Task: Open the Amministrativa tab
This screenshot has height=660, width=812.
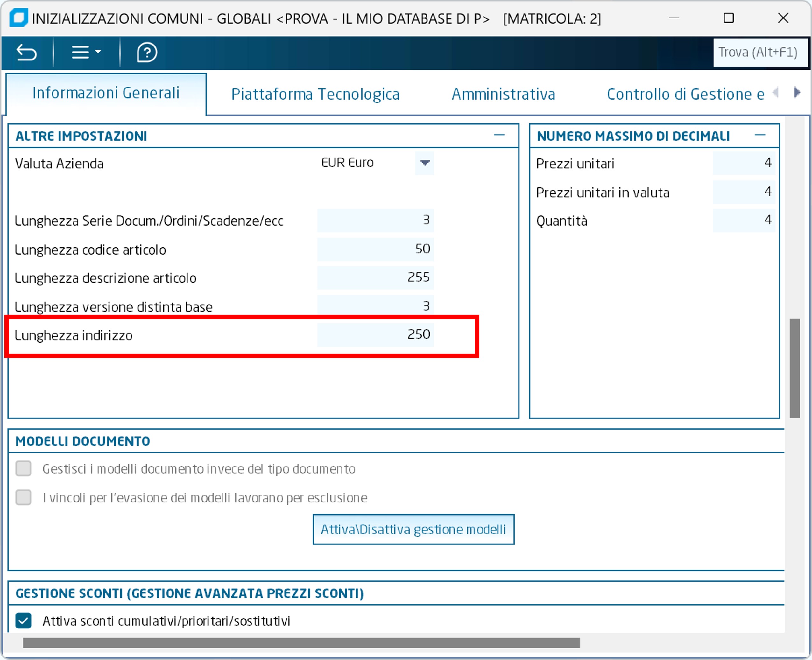Action: [x=503, y=94]
